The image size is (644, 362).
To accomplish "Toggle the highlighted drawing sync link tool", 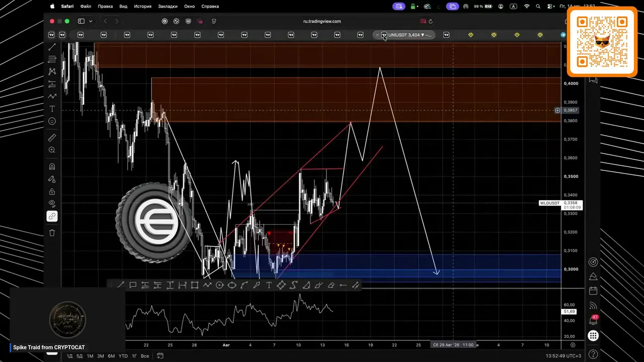I will click(52, 216).
